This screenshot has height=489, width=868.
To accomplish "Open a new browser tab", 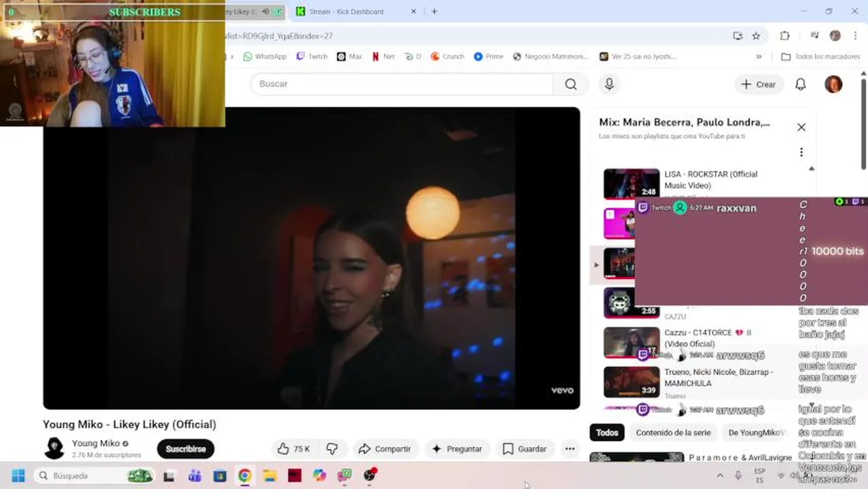I will click(x=434, y=12).
